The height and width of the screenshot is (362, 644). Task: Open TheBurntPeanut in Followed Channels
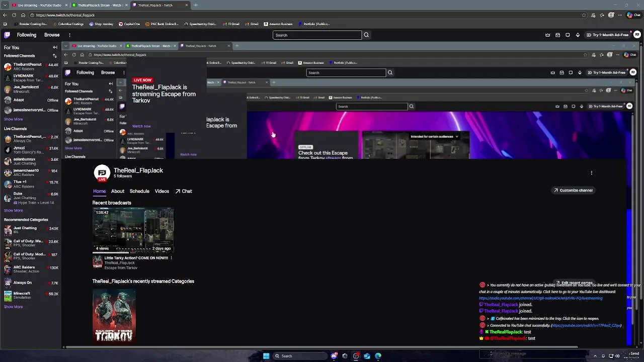tap(31, 66)
